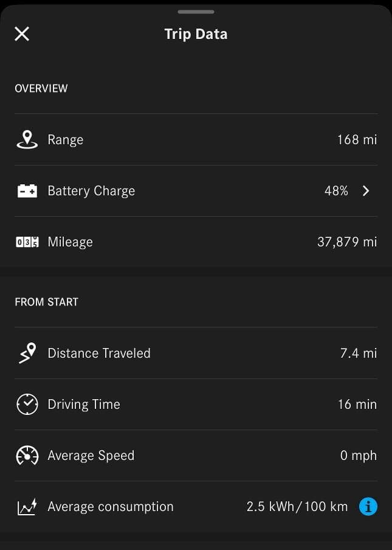Tap the Range location pin icon
Screen dimensions: 392x550
27,139
